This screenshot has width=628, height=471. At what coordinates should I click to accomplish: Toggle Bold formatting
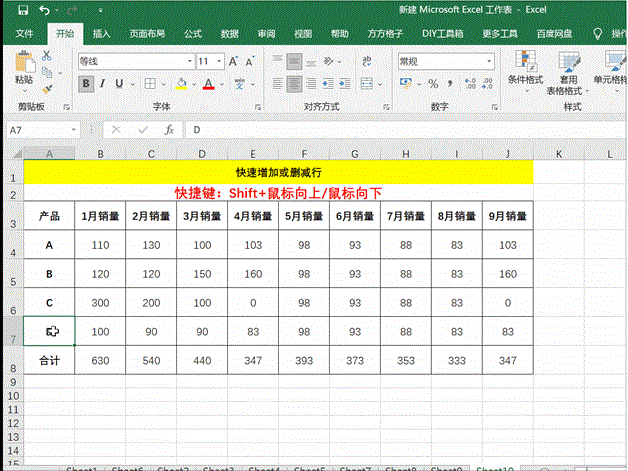86,84
